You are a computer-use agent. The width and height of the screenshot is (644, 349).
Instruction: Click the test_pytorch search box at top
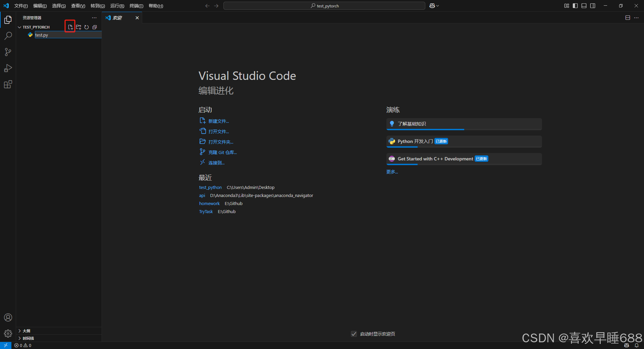(x=324, y=6)
